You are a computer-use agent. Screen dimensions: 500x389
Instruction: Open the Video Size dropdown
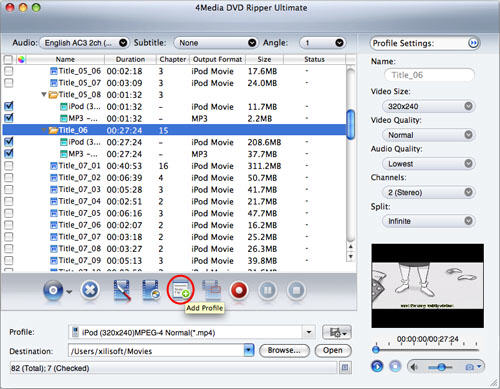point(429,106)
